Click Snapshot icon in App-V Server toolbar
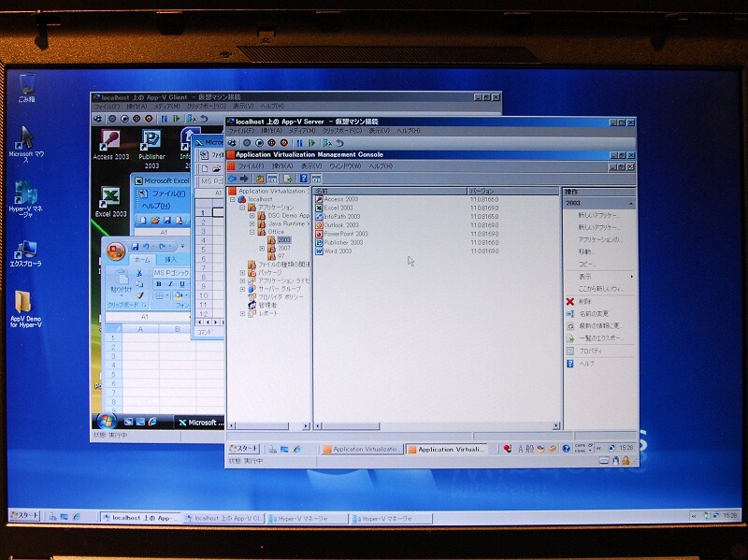This screenshot has height=560, width=748. [x=326, y=143]
